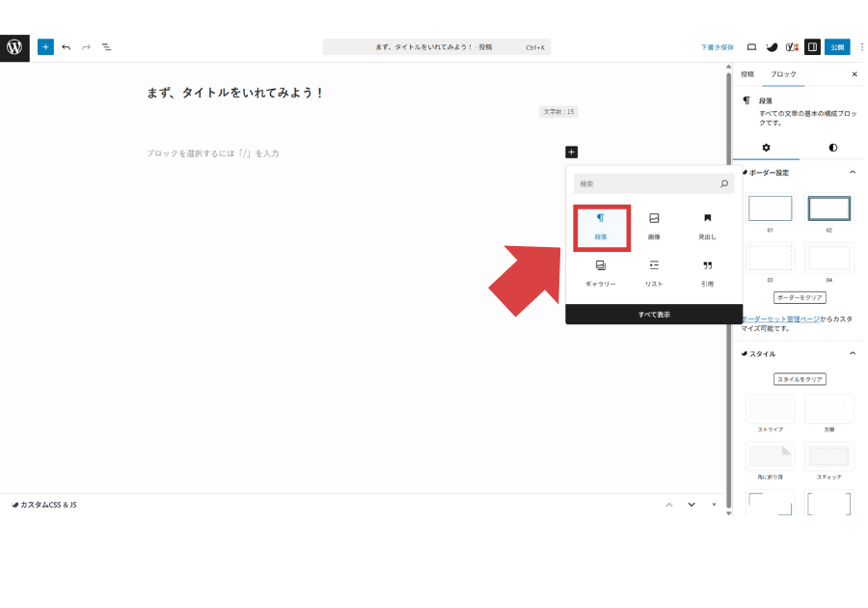Screen dimensions: 868x608
Task: Insert the 見出し heading block
Action: (x=707, y=227)
